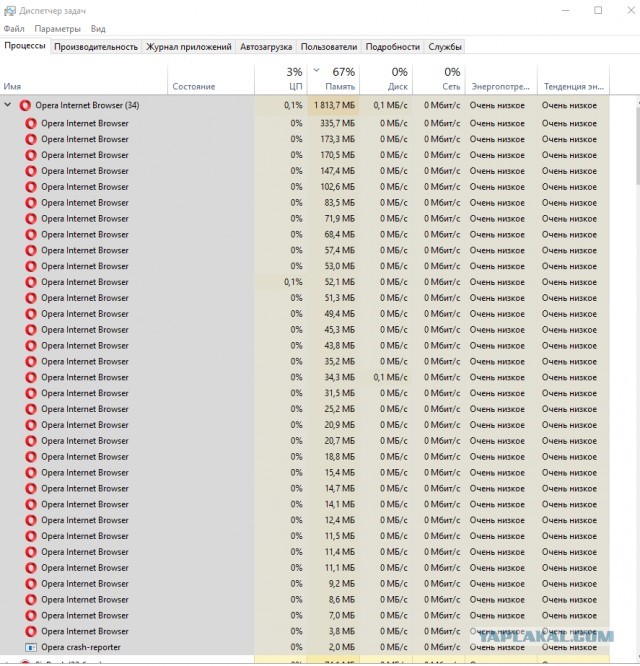640x666 pixels.
Task: Click Opera icon in the 34,3 МБ row
Action: [31, 377]
